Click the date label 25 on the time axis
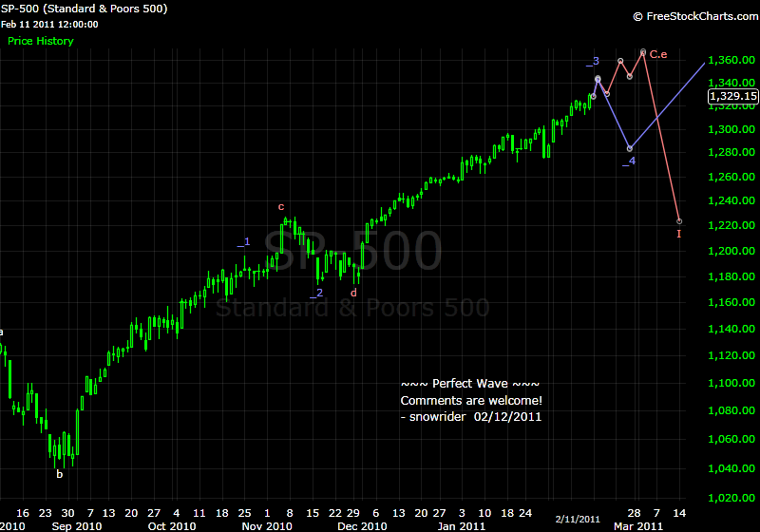This screenshot has height=532, width=760. coord(245,513)
